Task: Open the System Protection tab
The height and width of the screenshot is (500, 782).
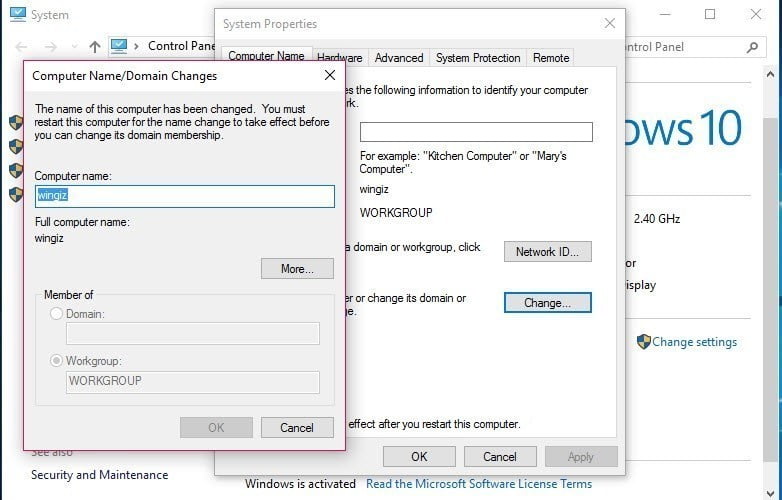Action: [x=478, y=58]
